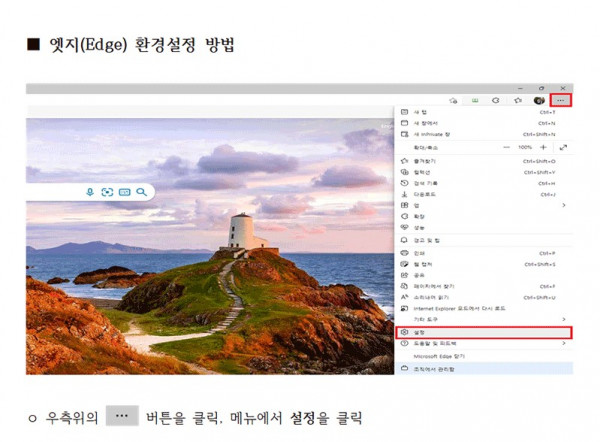Image resolution: width=600 pixels, height=442 pixels.
Task: Enter full screen using the expand arrows icon
Action: coord(563,147)
